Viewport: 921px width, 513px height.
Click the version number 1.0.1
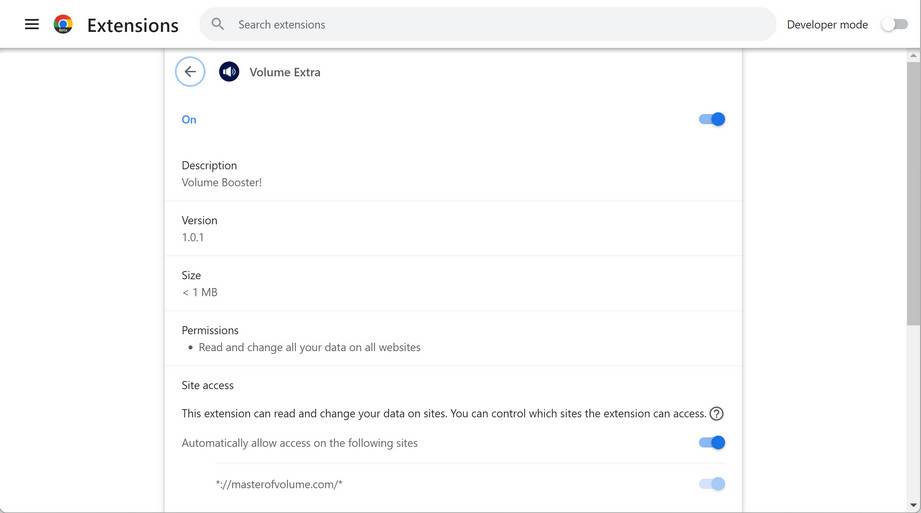click(x=193, y=238)
